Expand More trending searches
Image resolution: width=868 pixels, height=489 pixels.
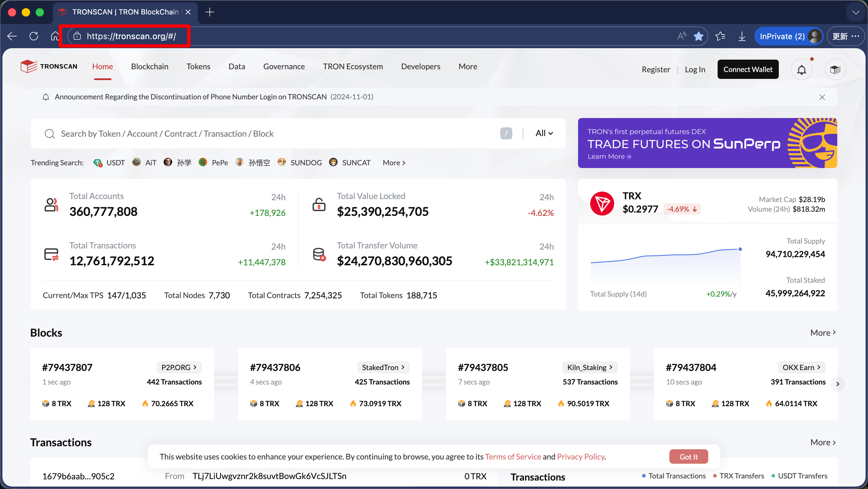394,163
